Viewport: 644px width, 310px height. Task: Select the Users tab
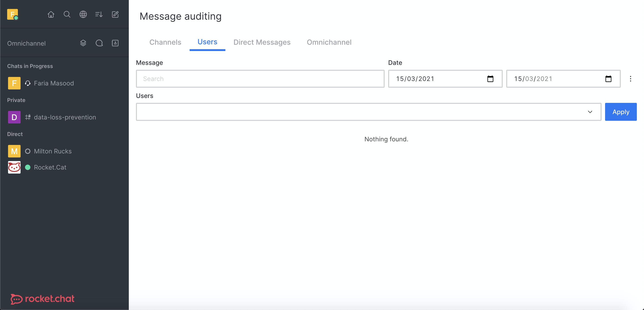click(x=207, y=42)
